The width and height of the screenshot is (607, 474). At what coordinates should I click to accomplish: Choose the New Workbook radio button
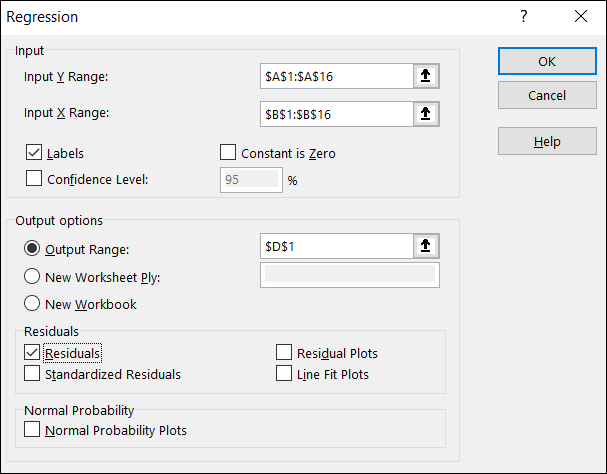click(x=32, y=304)
